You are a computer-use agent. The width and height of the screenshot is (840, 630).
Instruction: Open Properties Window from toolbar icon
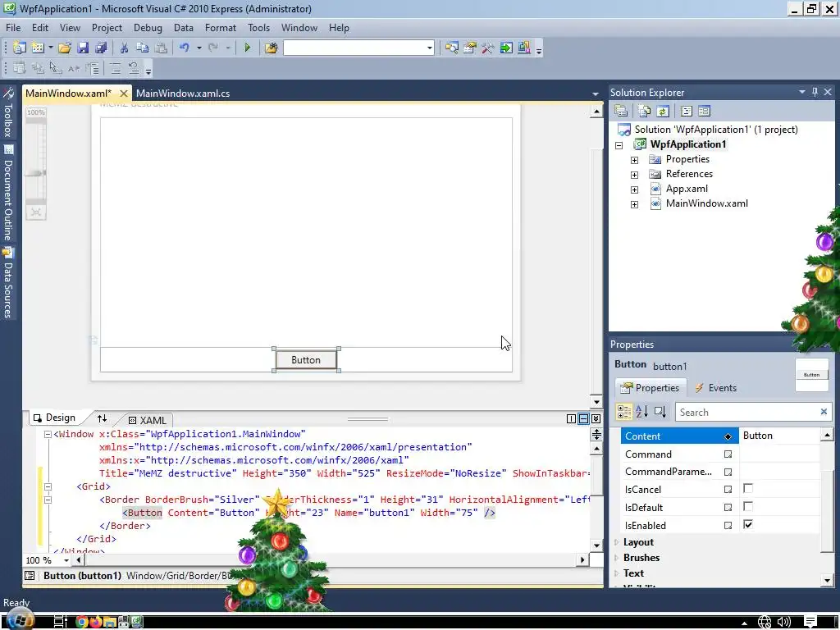click(470, 48)
